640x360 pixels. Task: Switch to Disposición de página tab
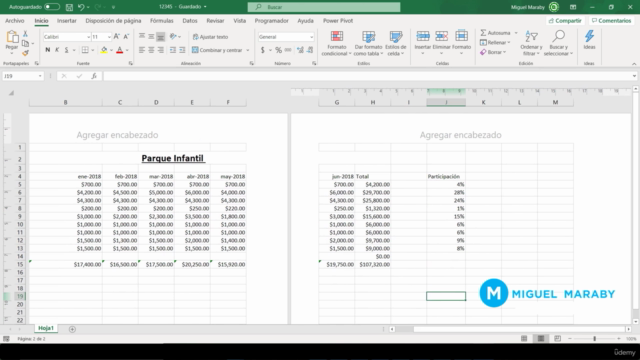(x=113, y=20)
